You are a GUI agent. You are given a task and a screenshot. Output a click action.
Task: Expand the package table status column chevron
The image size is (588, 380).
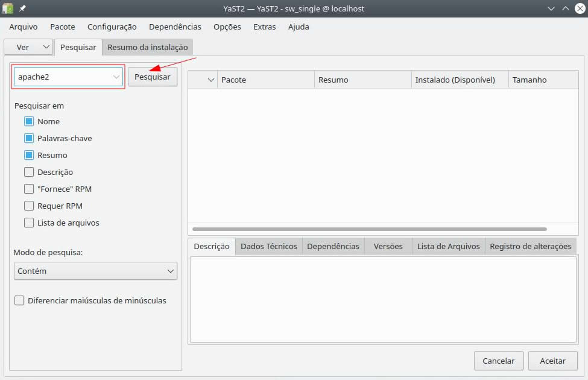coord(210,80)
